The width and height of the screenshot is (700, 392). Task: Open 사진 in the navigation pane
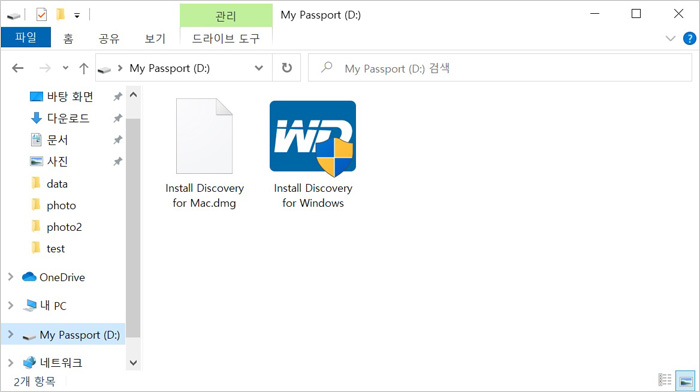(x=57, y=161)
